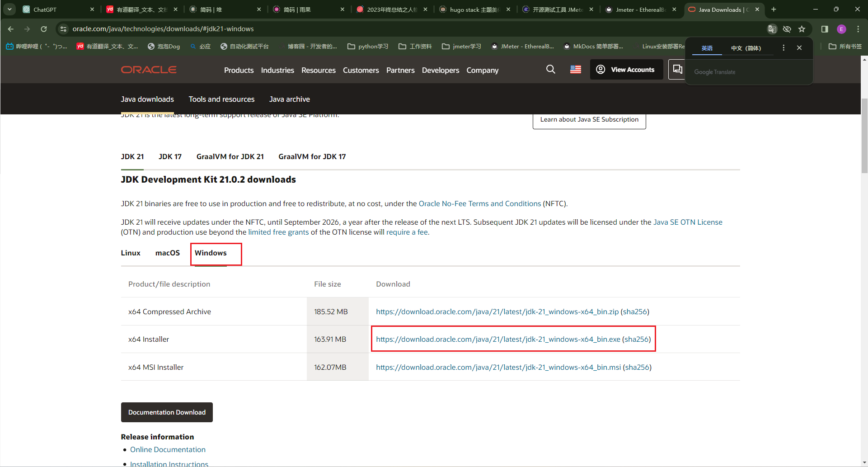This screenshot has height=467, width=868.
Task: Click the View Accounts button
Action: tap(626, 69)
